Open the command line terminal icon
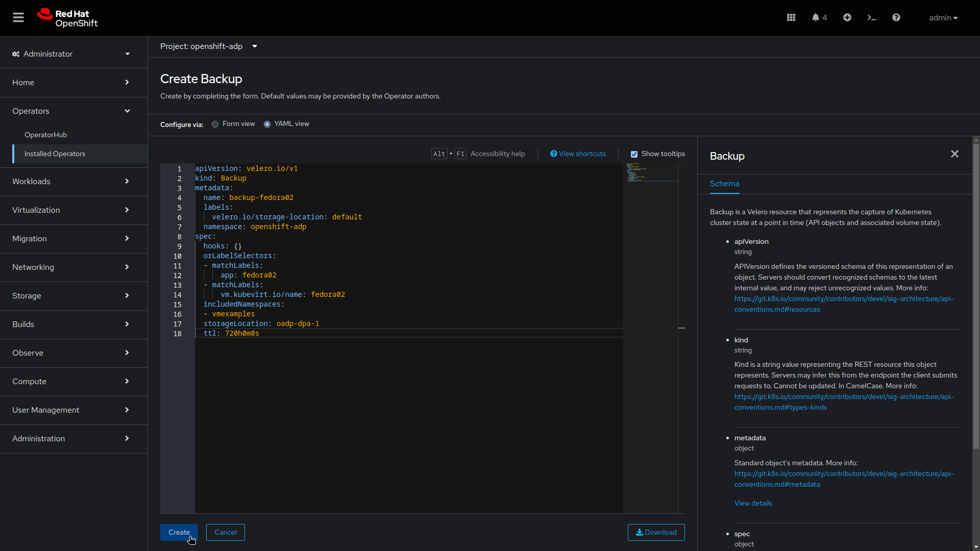 click(872, 17)
